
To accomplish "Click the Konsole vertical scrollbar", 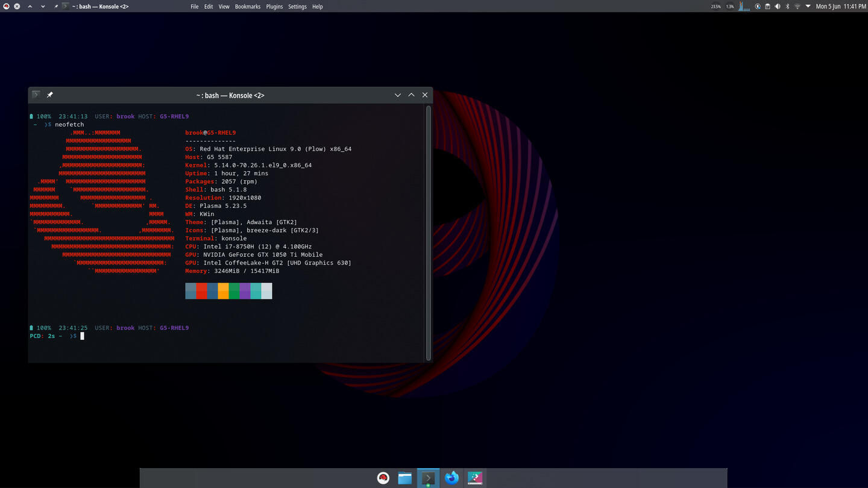I will pos(429,233).
